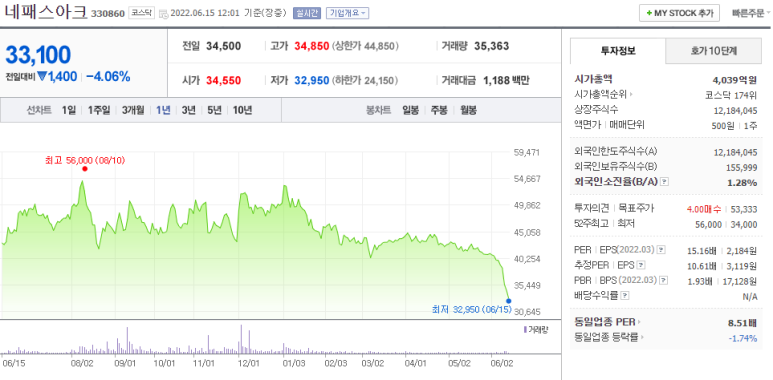The height and width of the screenshot is (380, 773).
Task: Click the -1.74% sector change value
Action: (743, 338)
